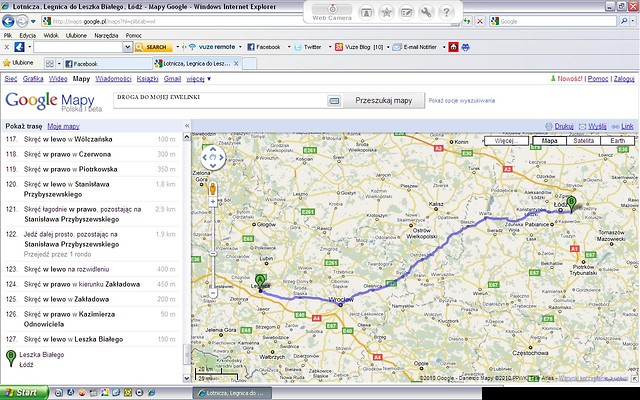Click the red square toolbar icon
The height and width of the screenshot is (400, 640).
click(x=453, y=47)
